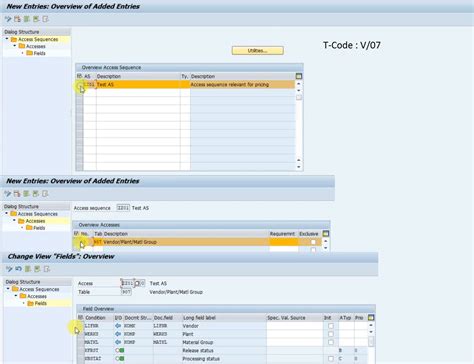This screenshot has width=474, height=364.
Task: Click Table input field next to Vendor/Plant/Matl Group
Action: coord(126,292)
